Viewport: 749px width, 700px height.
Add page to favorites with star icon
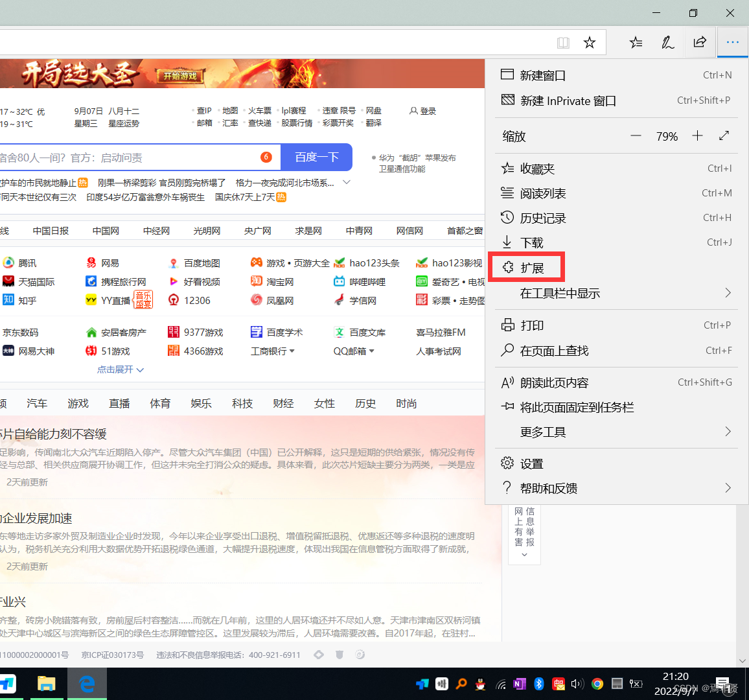point(590,43)
